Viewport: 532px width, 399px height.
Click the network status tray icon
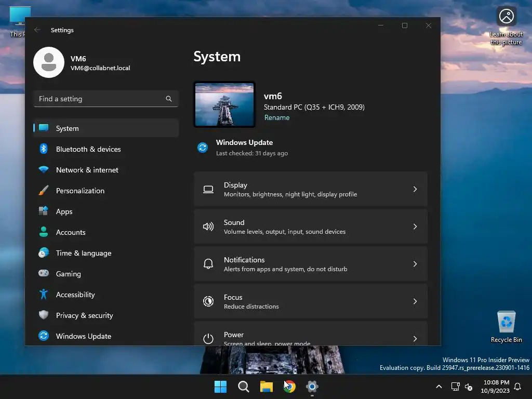(x=455, y=387)
